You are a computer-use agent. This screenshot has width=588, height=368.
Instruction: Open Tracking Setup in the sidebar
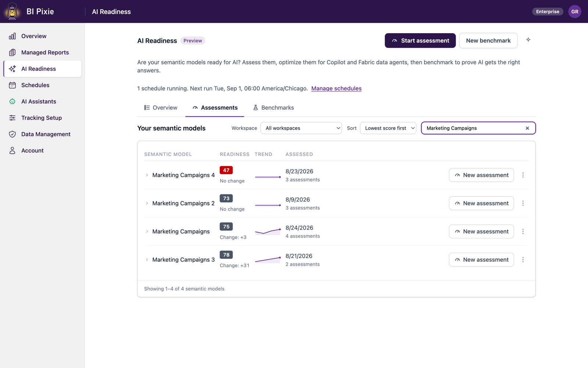point(42,118)
